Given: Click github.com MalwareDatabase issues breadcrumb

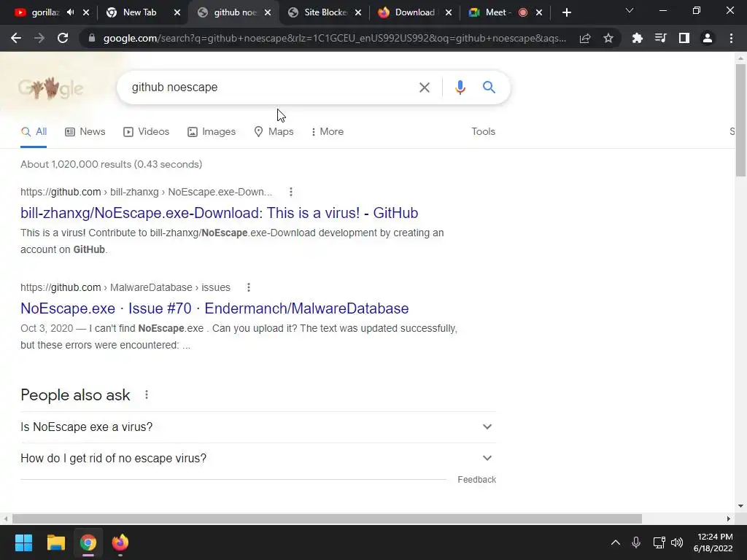Looking at the screenshot, I should coord(125,287).
